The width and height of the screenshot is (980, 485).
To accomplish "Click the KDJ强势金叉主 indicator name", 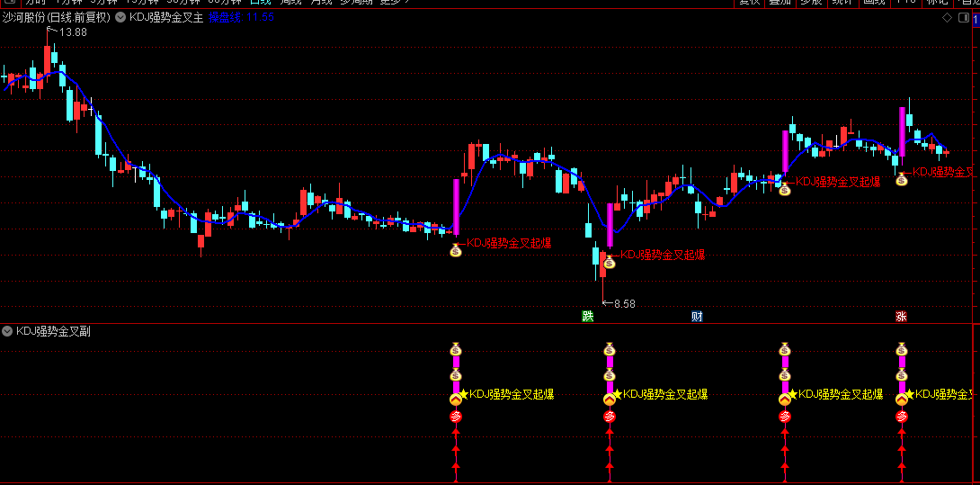I will click(166, 18).
